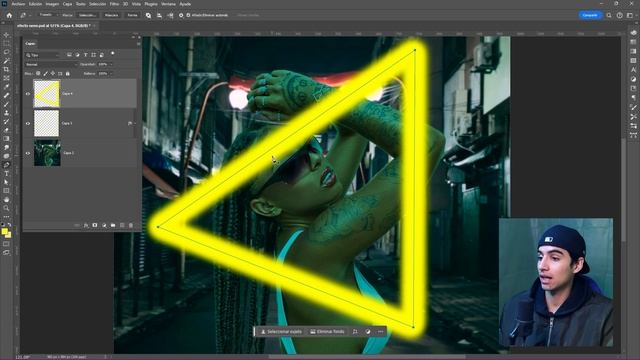640x360 pixels.
Task: Toggle the Lock transparent pixels icon
Action: 38,73
